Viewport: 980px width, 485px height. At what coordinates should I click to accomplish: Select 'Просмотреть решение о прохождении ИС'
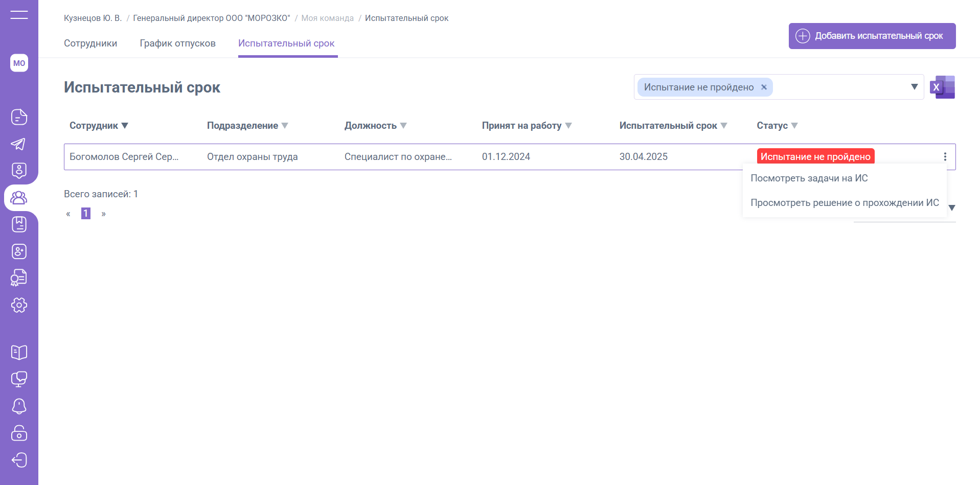(x=845, y=203)
